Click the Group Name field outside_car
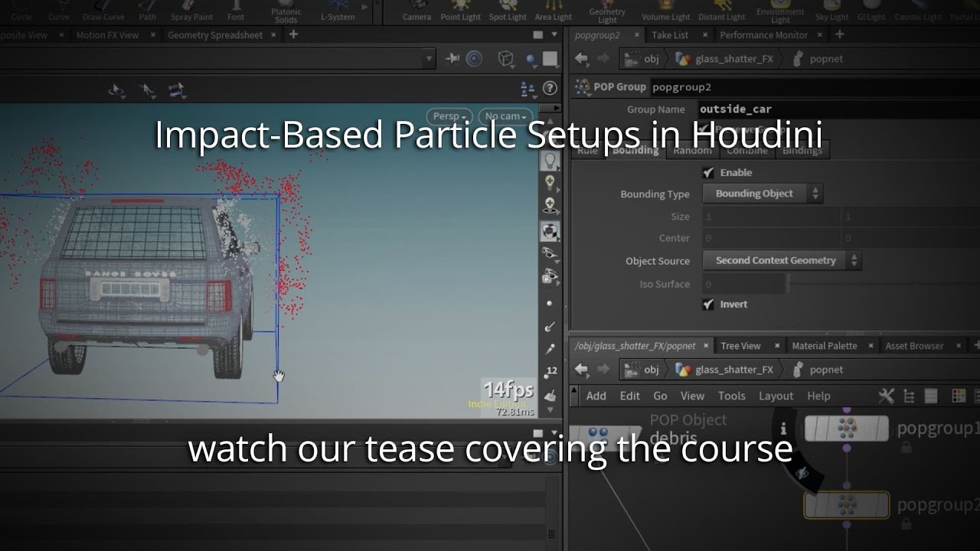The image size is (980, 551). click(838, 109)
